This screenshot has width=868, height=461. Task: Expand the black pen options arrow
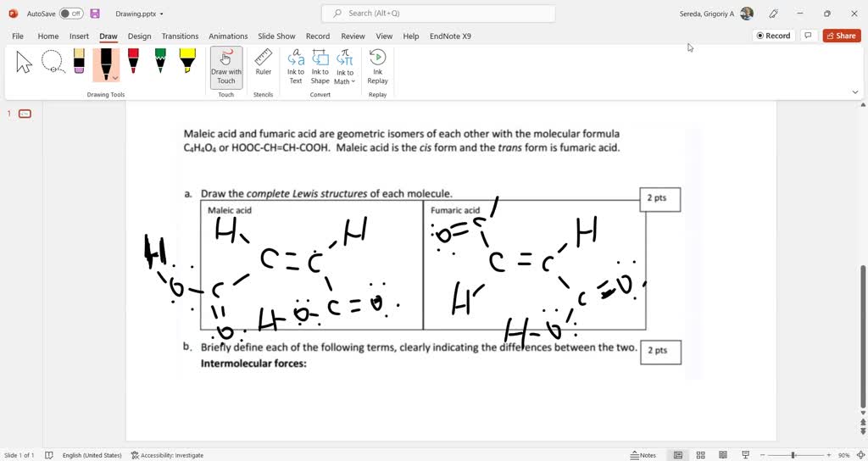(x=115, y=78)
